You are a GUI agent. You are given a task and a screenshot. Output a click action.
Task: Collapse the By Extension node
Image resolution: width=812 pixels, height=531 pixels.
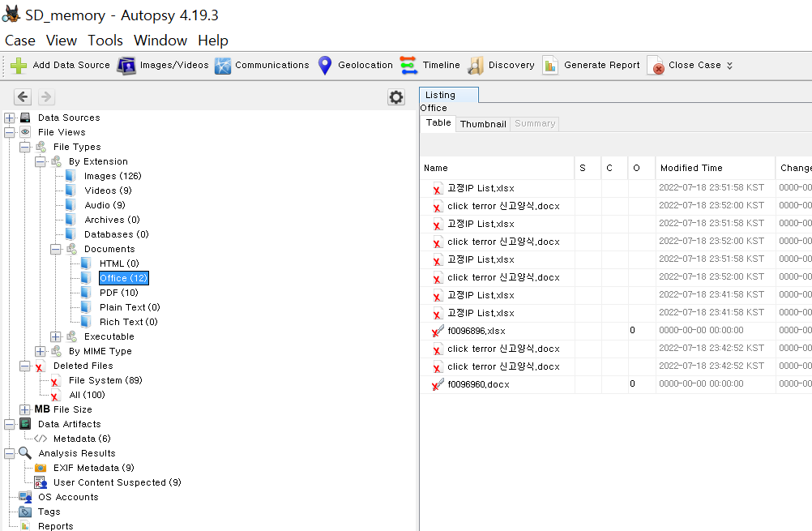click(x=41, y=161)
